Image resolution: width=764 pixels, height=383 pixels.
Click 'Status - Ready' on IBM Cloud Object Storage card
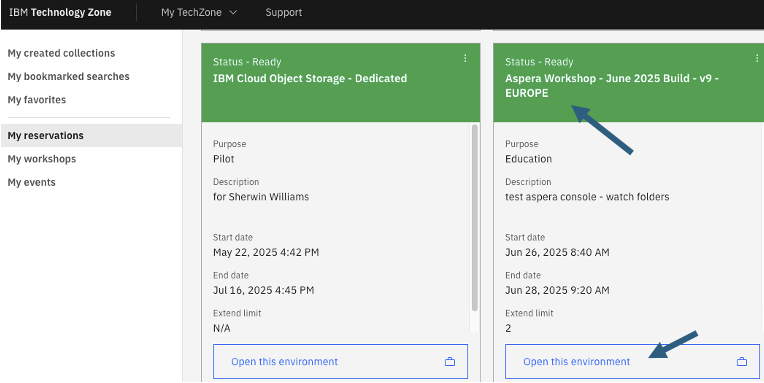click(x=247, y=62)
